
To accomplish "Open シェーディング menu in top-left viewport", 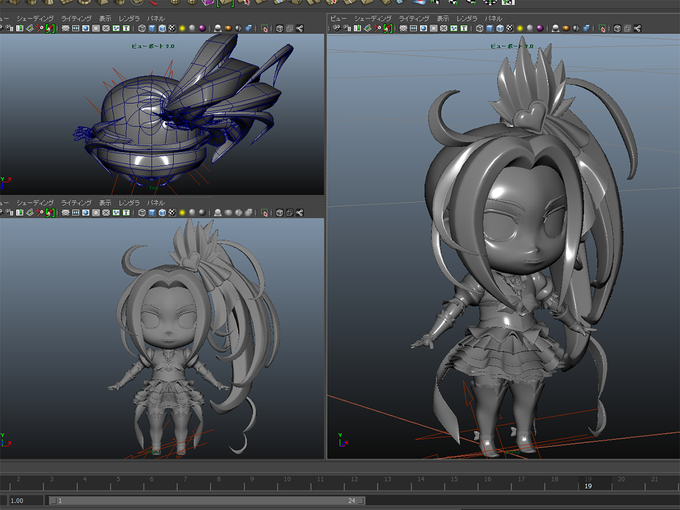I will point(35,19).
